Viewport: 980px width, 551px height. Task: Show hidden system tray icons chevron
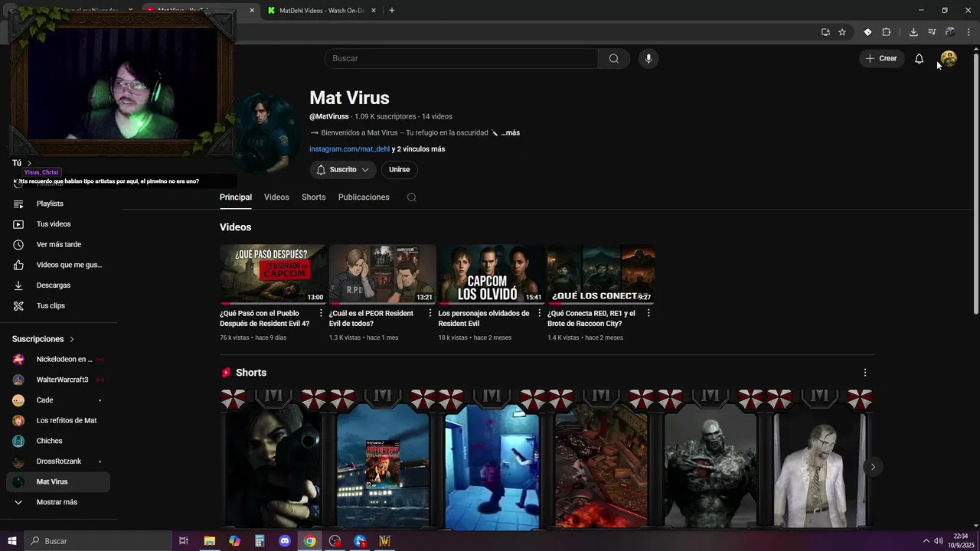pyautogui.click(x=926, y=541)
